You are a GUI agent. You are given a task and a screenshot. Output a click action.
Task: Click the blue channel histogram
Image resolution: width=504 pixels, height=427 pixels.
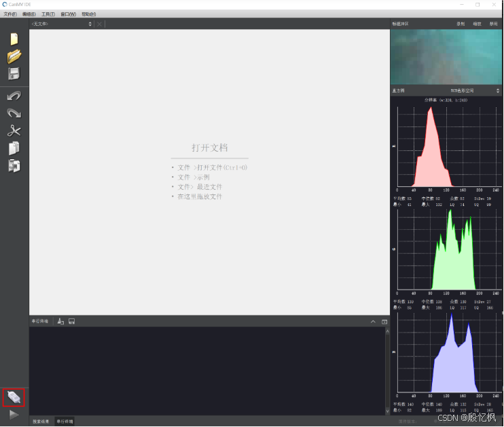coord(450,352)
